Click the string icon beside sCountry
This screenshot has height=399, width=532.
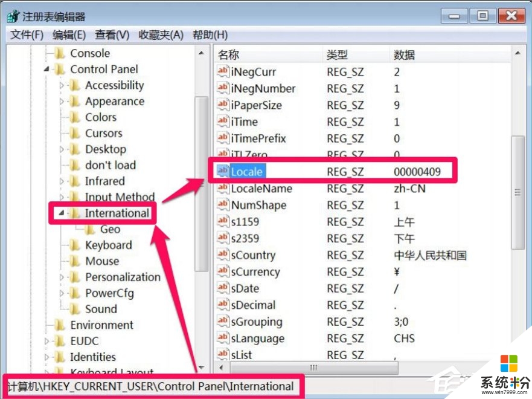pos(223,255)
